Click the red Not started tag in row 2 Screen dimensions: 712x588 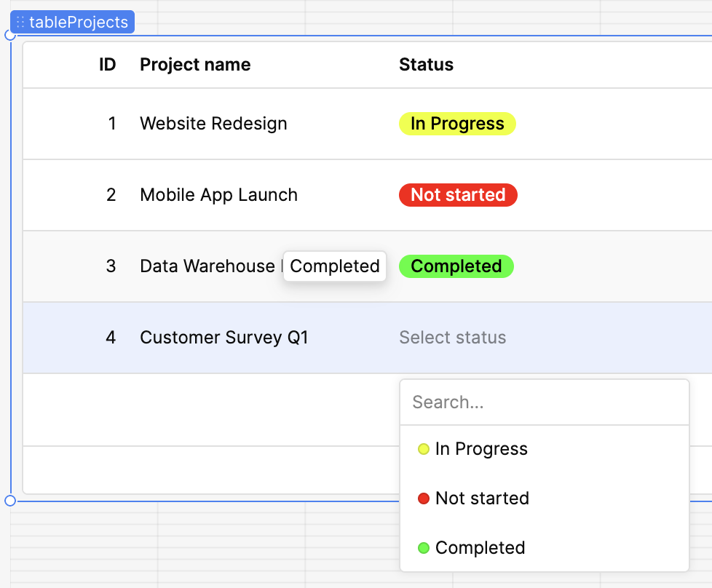point(458,195)
